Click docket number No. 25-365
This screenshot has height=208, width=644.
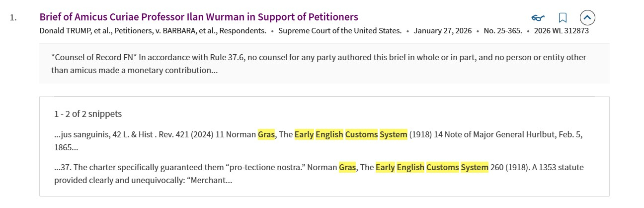coord(502,31)
